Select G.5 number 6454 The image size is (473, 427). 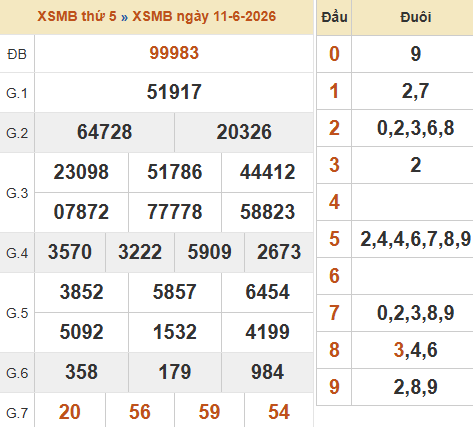coord(268,292)
